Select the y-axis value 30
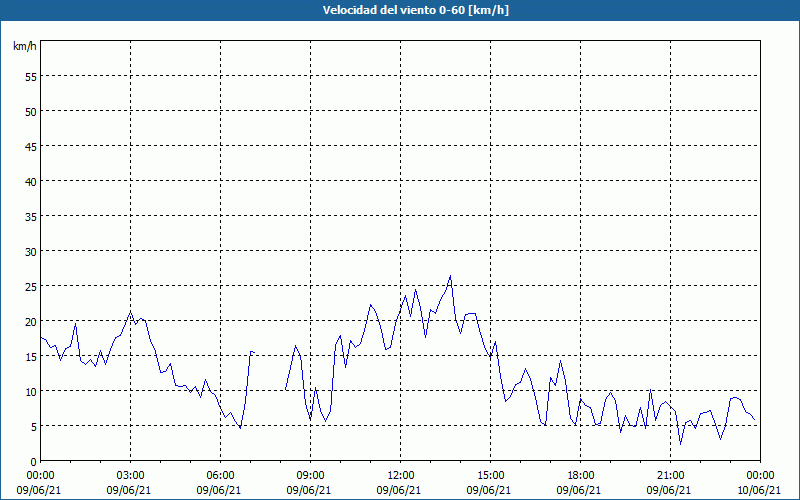This screenshot has width=800, height=500. point(31,252)
